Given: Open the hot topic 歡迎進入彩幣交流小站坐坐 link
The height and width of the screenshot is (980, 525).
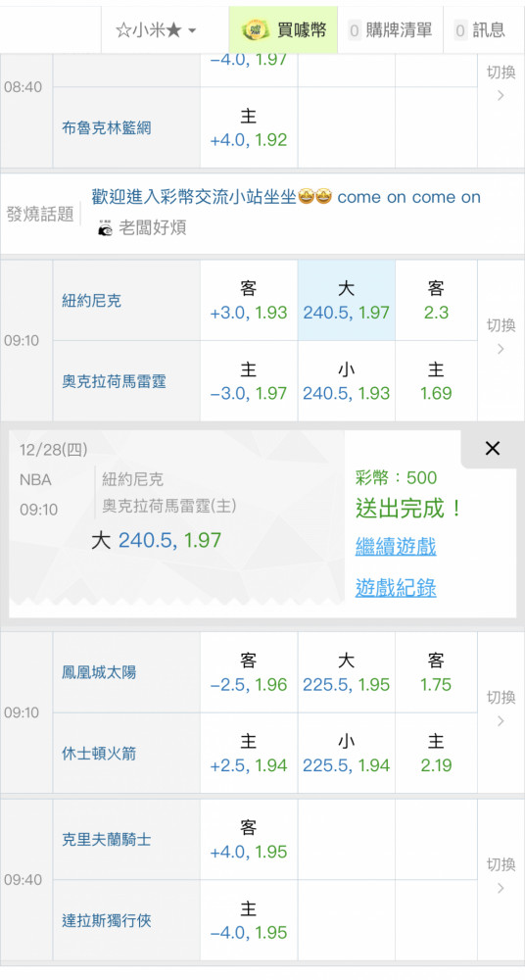Looking at the screenshot, I should (286, 197).
